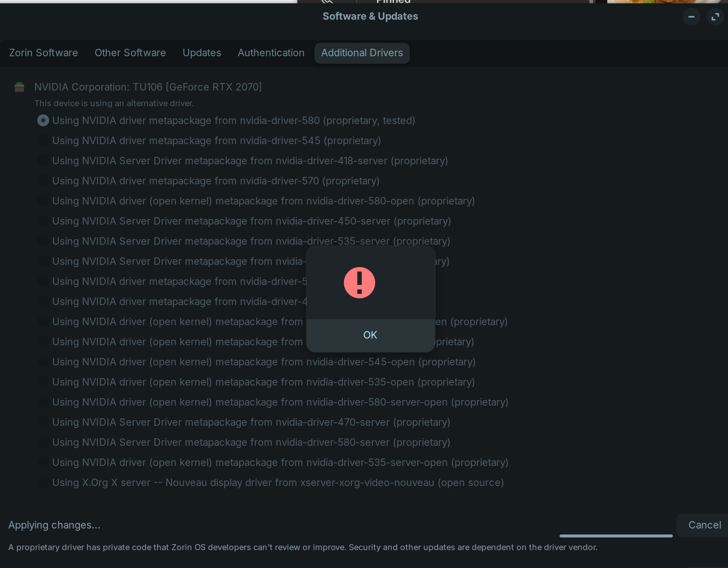
Task: Open the Other Software tab
Action: click(130, 53)
